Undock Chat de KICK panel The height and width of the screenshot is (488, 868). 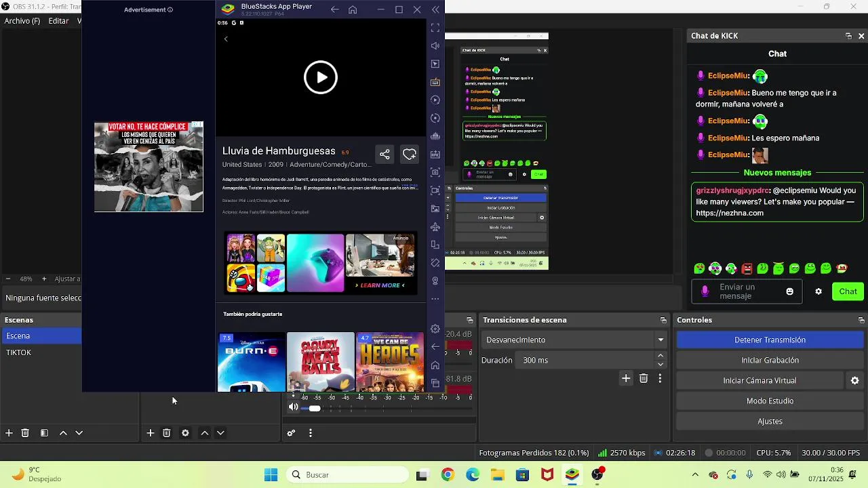click(x=848, y=36)
